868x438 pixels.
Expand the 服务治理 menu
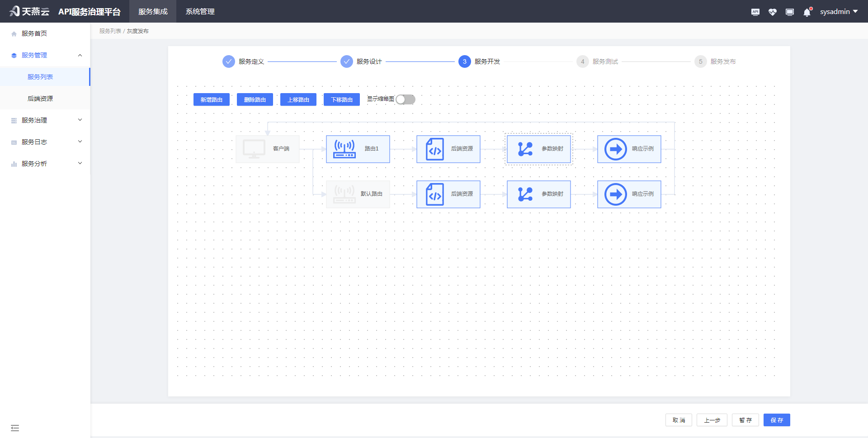[45, 120]
